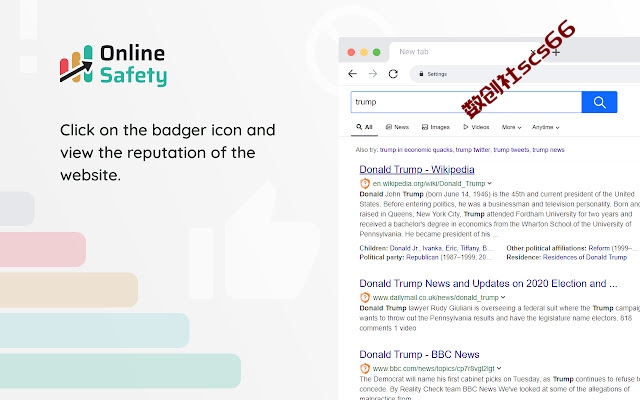640x400 pixels.
Task: Open Donald Trump News and Updates result
Action: pos(488,283)
